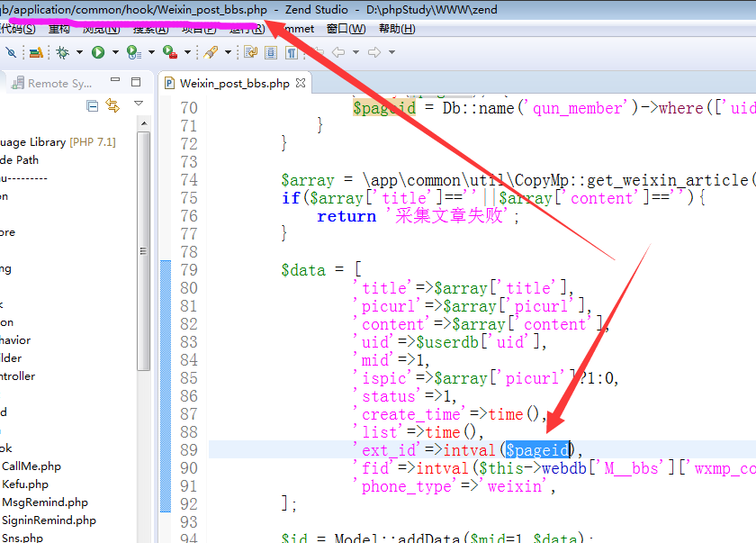This screenshot has width=756, height=543.
Task: Click the Profile toolbar icon
Action: point(133,52)
